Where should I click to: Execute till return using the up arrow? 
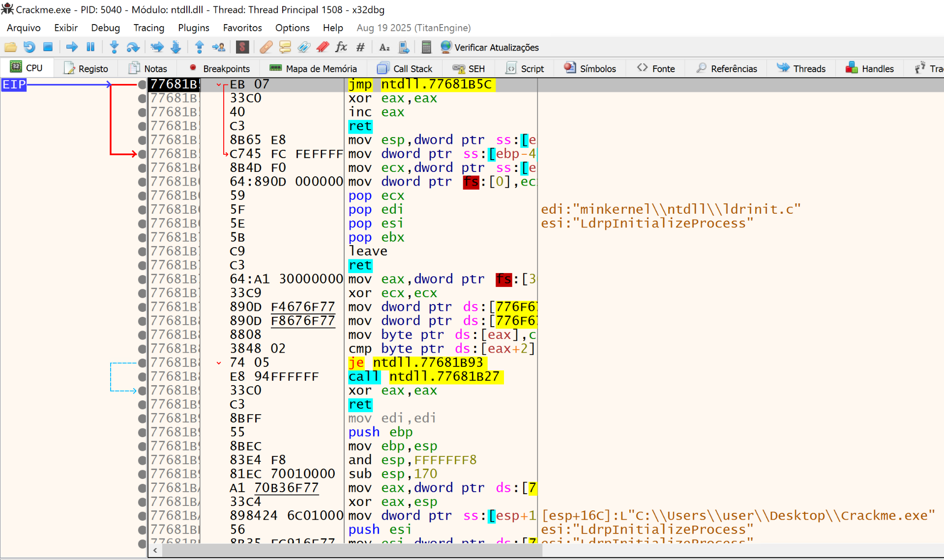199,47
